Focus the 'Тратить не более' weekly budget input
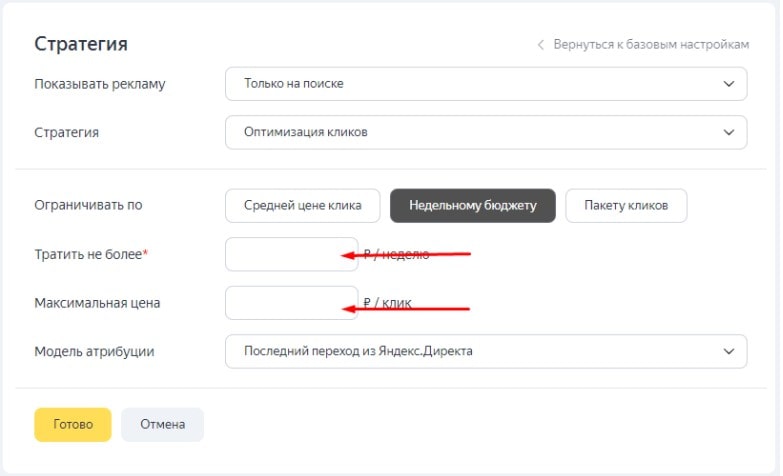 pyautogui.click(x=291, y=255)
